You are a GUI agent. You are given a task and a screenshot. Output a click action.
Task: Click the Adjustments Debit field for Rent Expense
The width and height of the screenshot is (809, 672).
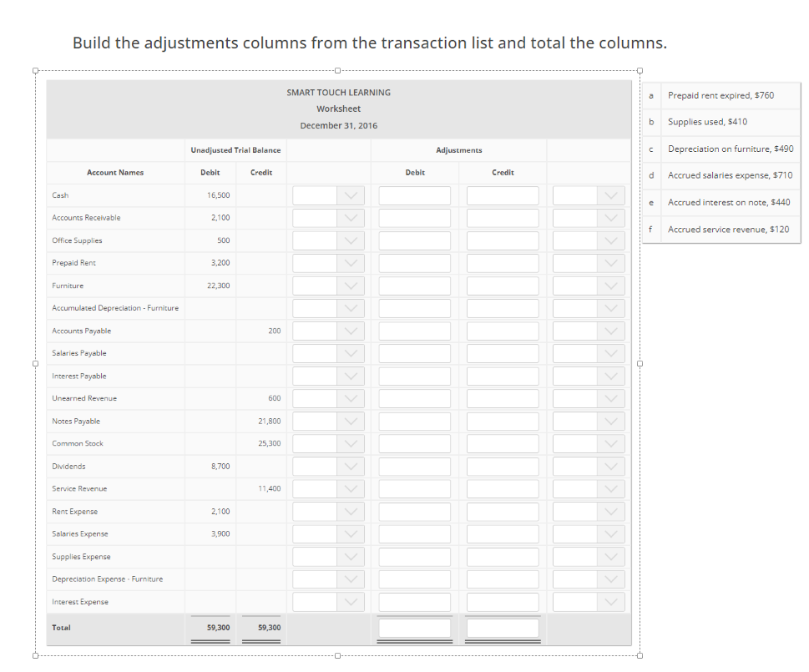point(415,511)
